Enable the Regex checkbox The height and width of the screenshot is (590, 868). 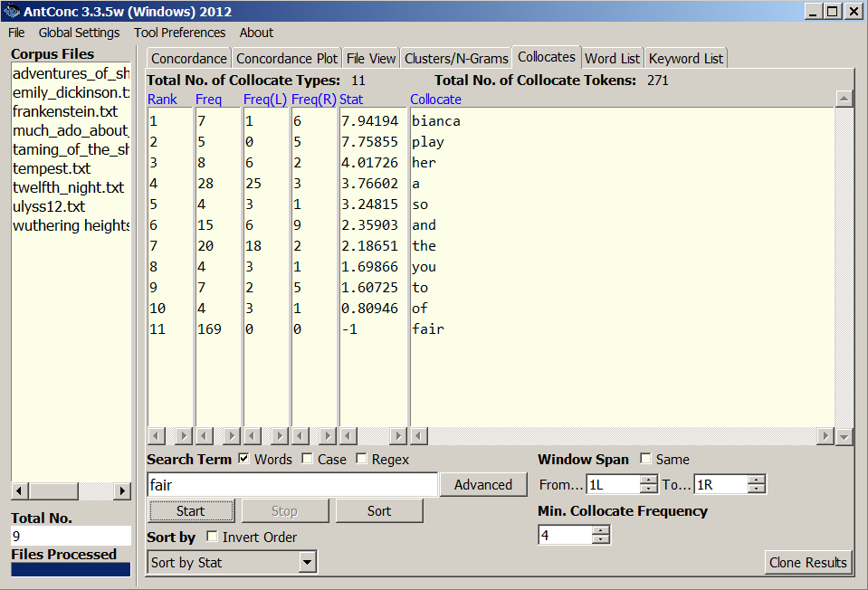tap(362, 459)
